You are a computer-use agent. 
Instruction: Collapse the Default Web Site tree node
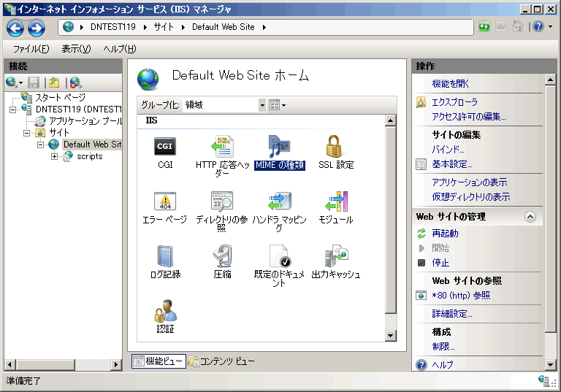click(40, 145)
